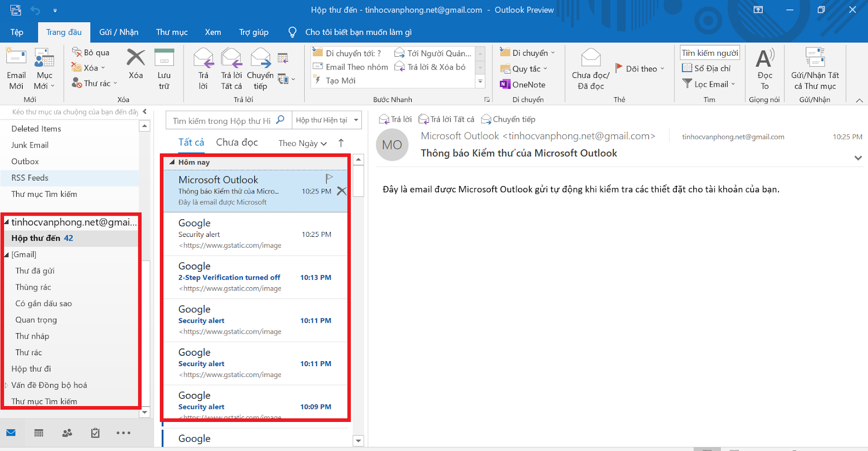The width and height of the screenshot is (868, 451).
Task: Click the Tạo Mới quick step
Action: [335, 80]
